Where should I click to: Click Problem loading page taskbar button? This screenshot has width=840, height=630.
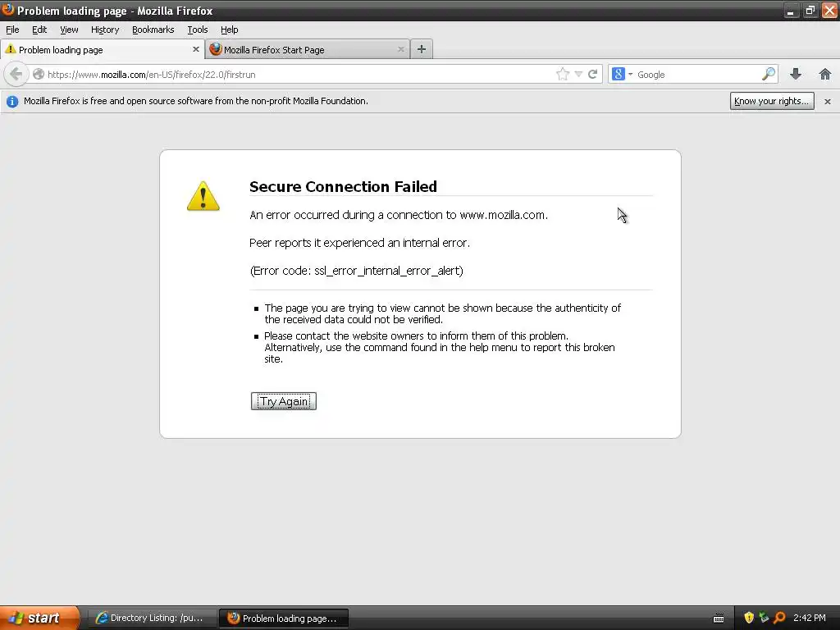[x=284, y=619]
